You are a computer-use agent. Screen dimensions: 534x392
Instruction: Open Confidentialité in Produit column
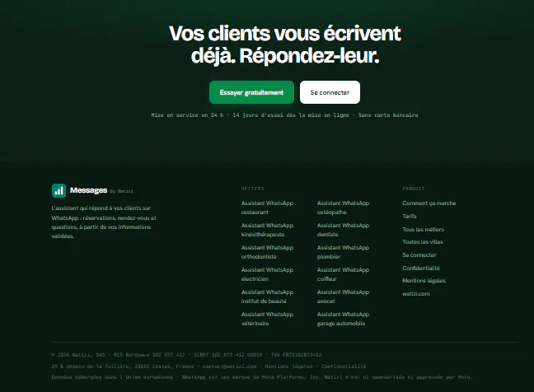tap(421, 268)
